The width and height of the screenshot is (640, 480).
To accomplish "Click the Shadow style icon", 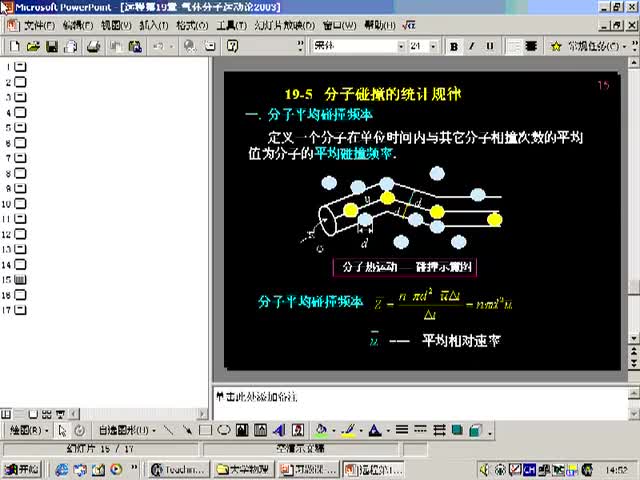I will tap(457, 430).
